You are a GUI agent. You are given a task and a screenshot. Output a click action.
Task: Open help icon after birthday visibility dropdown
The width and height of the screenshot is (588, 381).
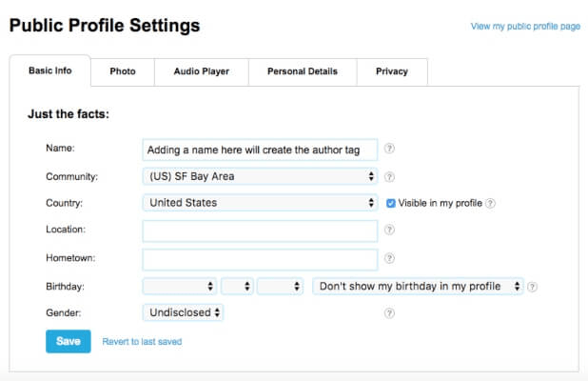532,287
